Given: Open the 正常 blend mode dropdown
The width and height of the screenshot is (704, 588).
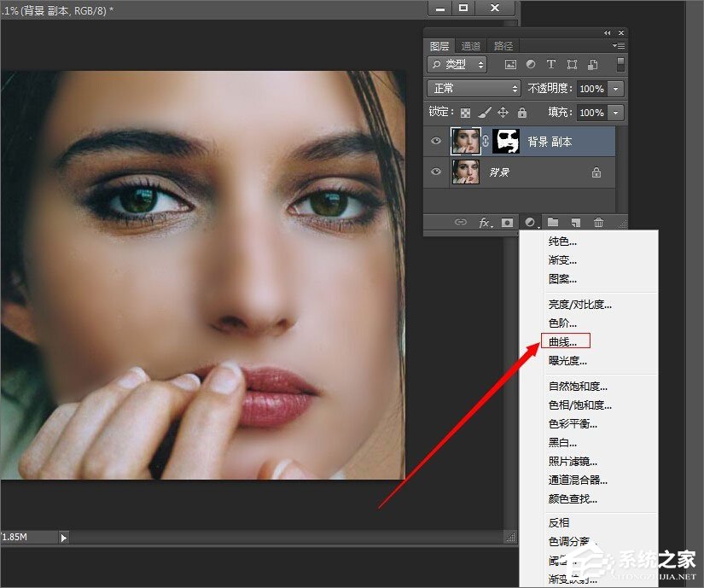Looking at the screenshot, I should pos(474,89).
